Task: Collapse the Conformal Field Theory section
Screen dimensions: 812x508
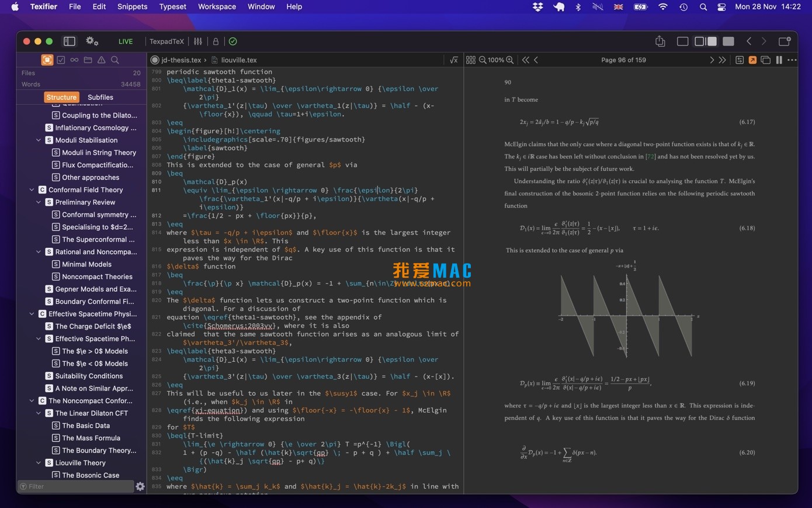Action: (32, 189)
